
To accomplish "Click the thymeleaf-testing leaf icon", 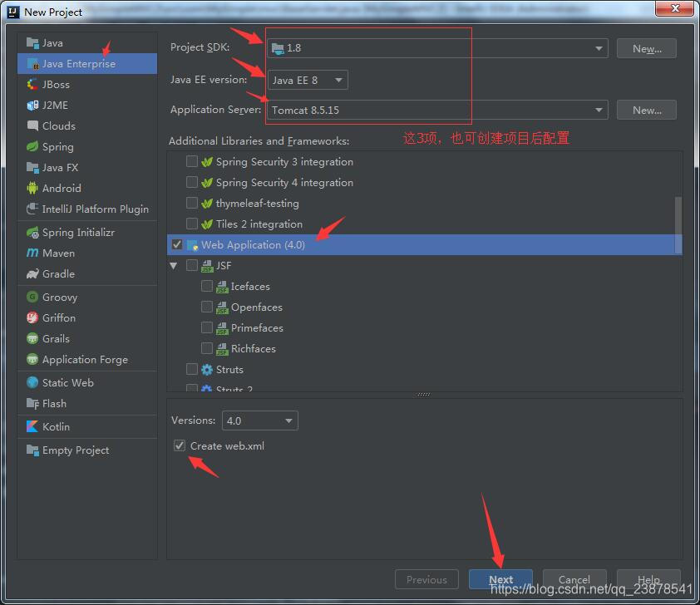I will point(207,204).
